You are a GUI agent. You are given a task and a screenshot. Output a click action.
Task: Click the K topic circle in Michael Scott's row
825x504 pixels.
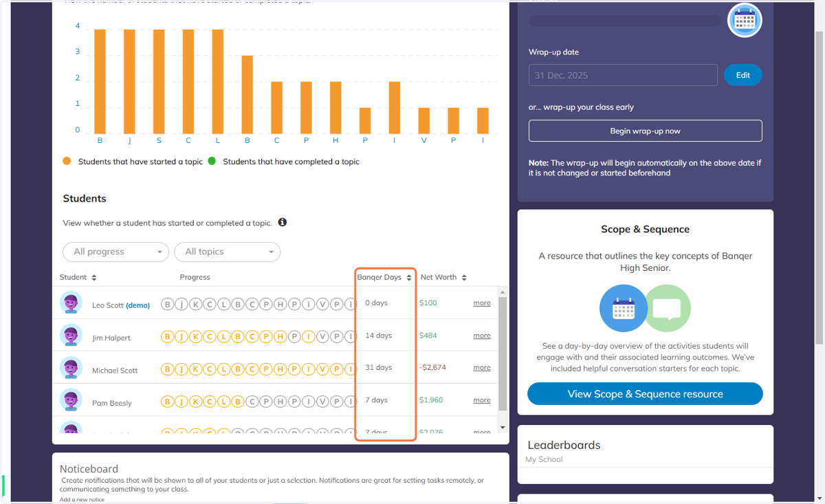pyautogui.click(x=195, y=369)
